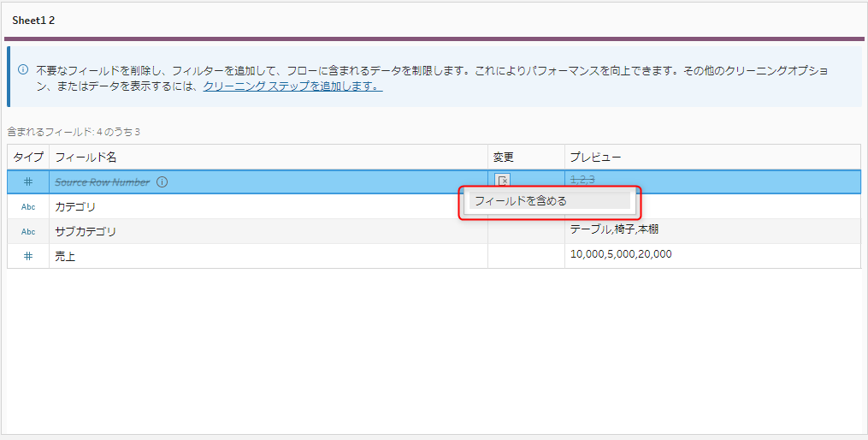Viewport: 868px width, 440px height.
Task: Select the サブカテゴリ field name
Action: point(86,232)
